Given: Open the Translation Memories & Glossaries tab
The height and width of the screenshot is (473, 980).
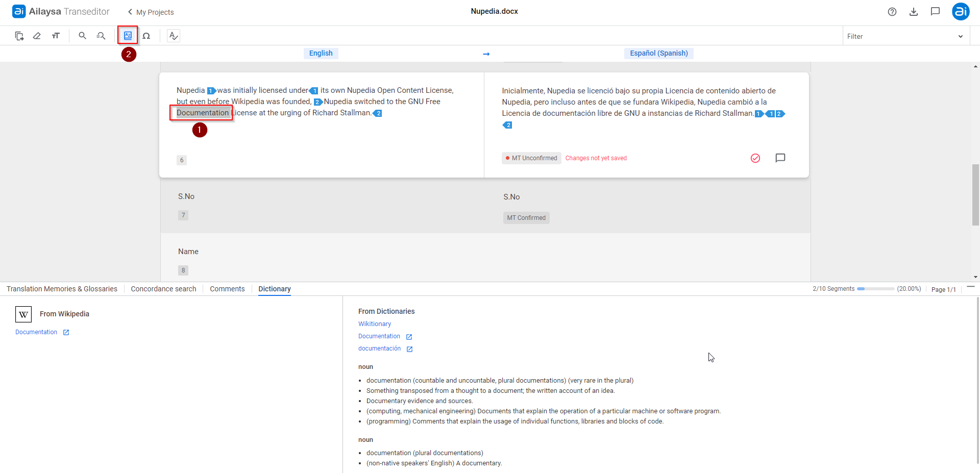Looking at the screenshot, I should click(x=62, y=289).
